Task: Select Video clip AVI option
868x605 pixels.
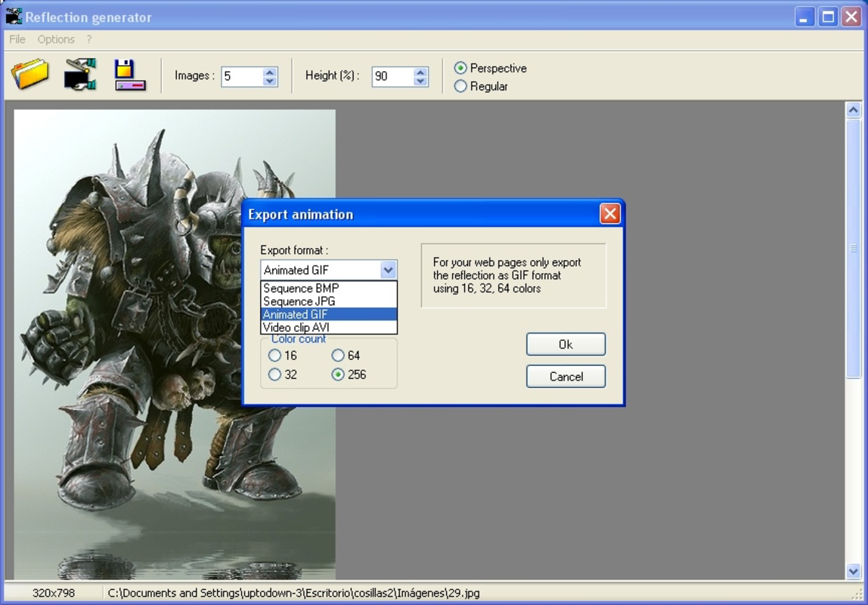Action: [329, 327]
